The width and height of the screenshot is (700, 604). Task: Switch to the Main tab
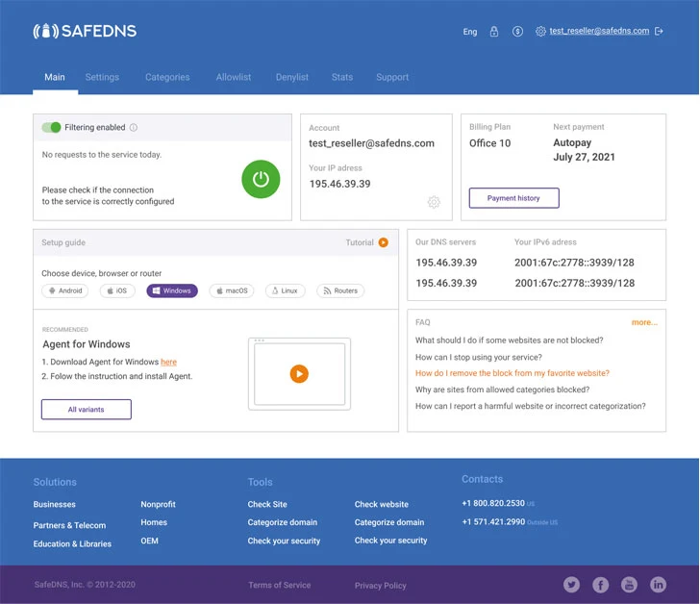(x=55, y=77)
